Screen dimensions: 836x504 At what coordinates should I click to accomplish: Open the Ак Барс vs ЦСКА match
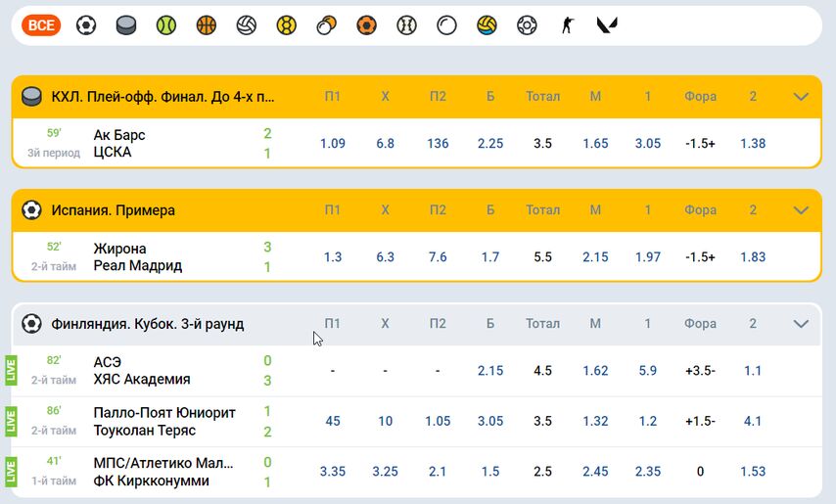coord(113,143)
